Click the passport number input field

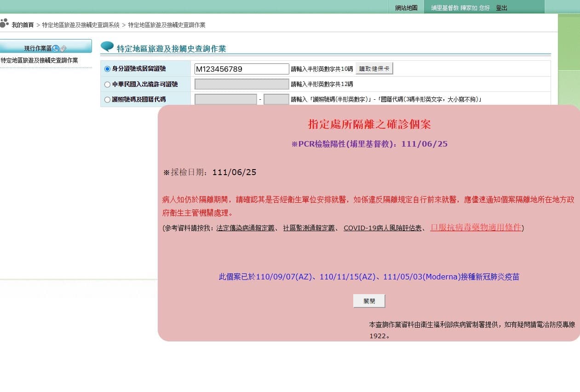point(226,99)
